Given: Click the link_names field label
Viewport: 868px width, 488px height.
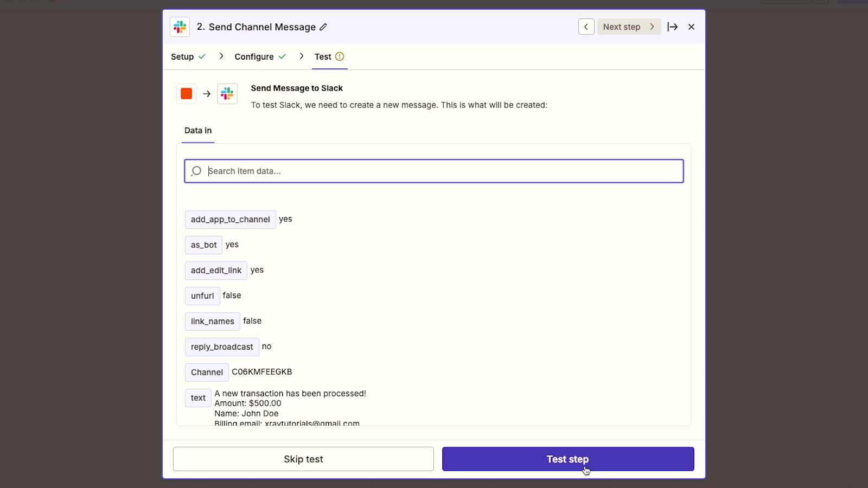Looking at the screenshot, I should 212,322.
